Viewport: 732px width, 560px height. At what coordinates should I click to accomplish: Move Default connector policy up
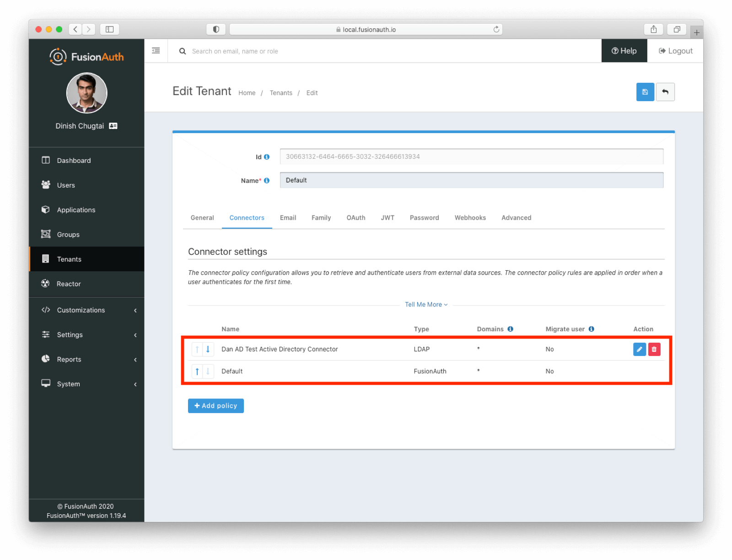(197, 371)
